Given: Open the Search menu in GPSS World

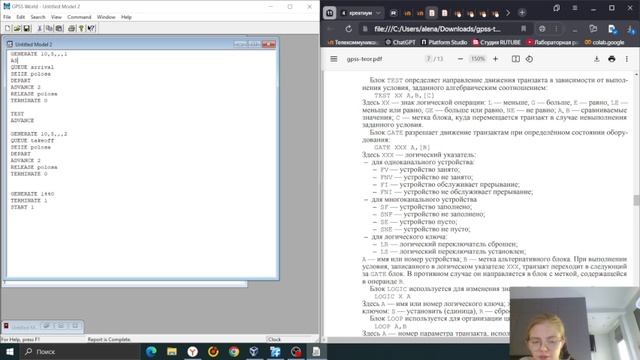Looking at the screenshot, I should point(38,17).
